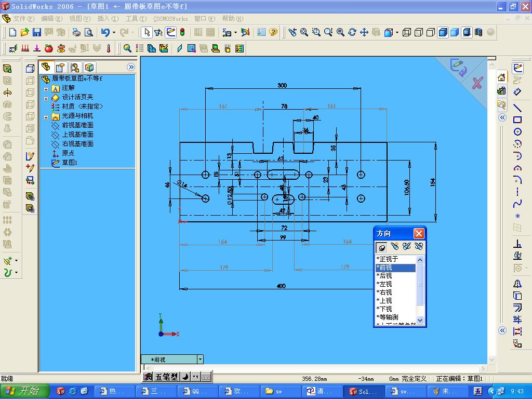Click the Save disk icon
Image resolution: width=532 pixels, height=399 pixels.
pyautogui.click(x=36, y=32)
